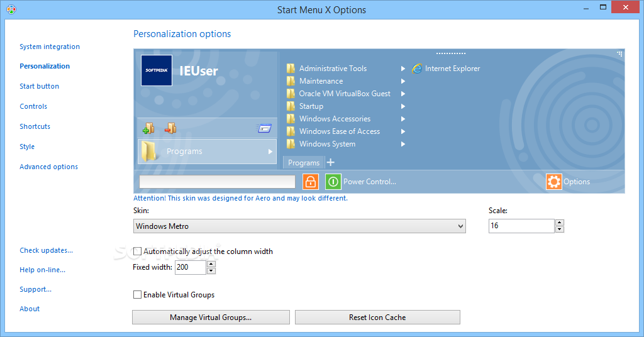Click the resize grip dots in preview corner
This screenshot has width=644, height=337.
tap(619, 53)
